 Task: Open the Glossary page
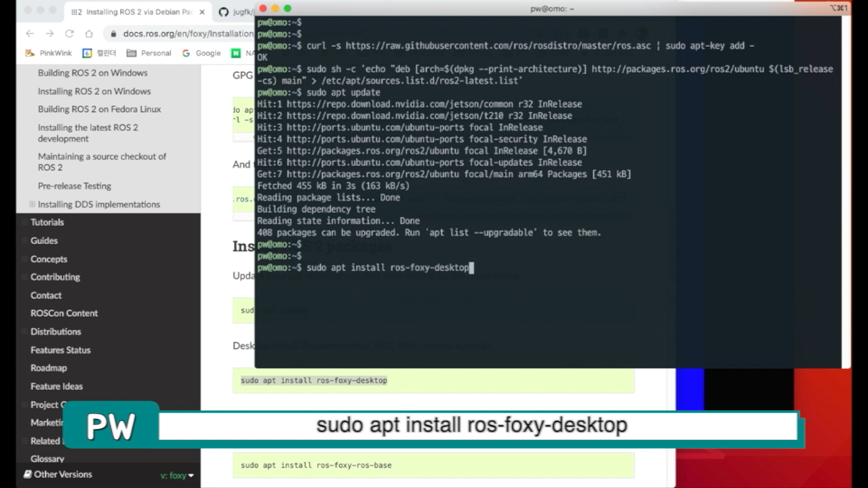click(x=47, y=459)
